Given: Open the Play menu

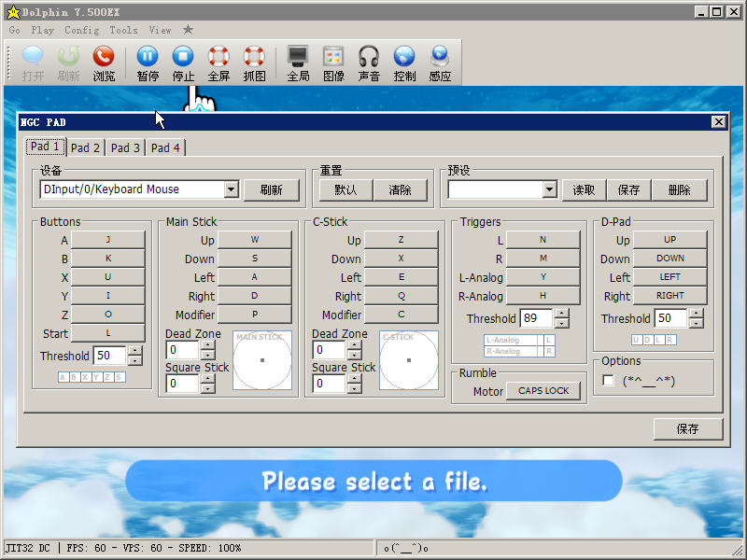Looking at the screenshot, I should pos(42,30).
